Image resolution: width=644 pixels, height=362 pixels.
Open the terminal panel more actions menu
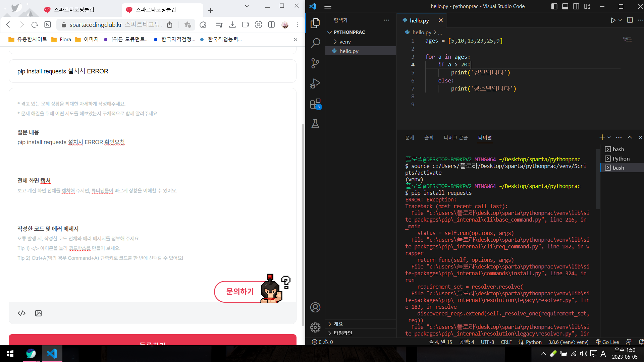point(619,137)
